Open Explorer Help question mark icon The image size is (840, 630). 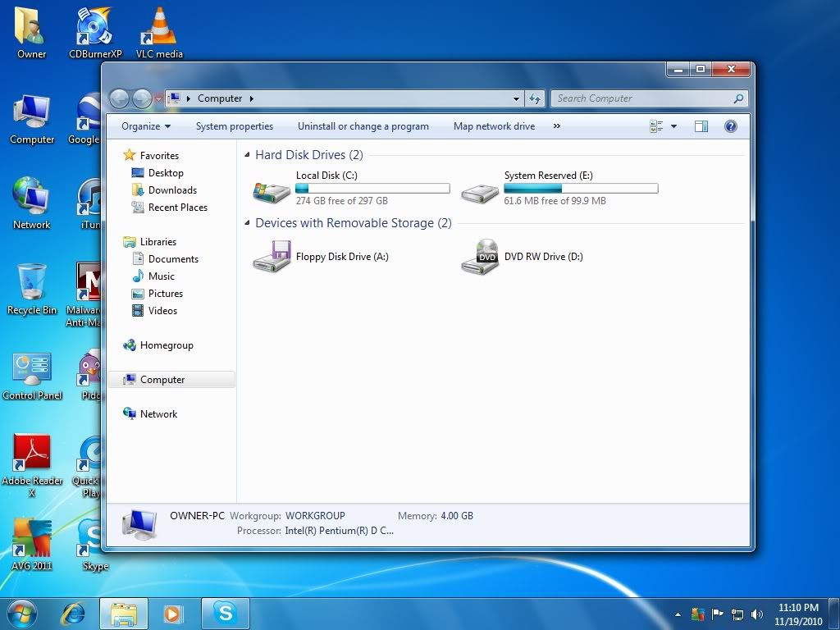click(730, 126)
